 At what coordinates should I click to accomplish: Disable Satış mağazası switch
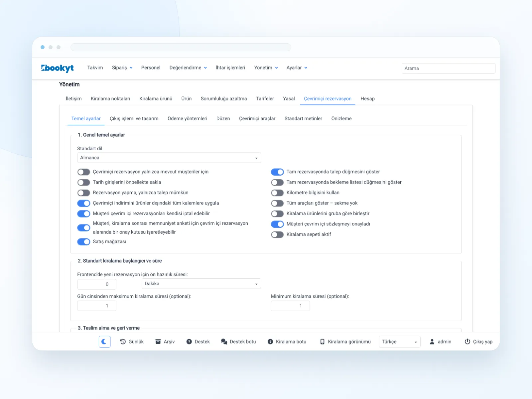[84, 242]
